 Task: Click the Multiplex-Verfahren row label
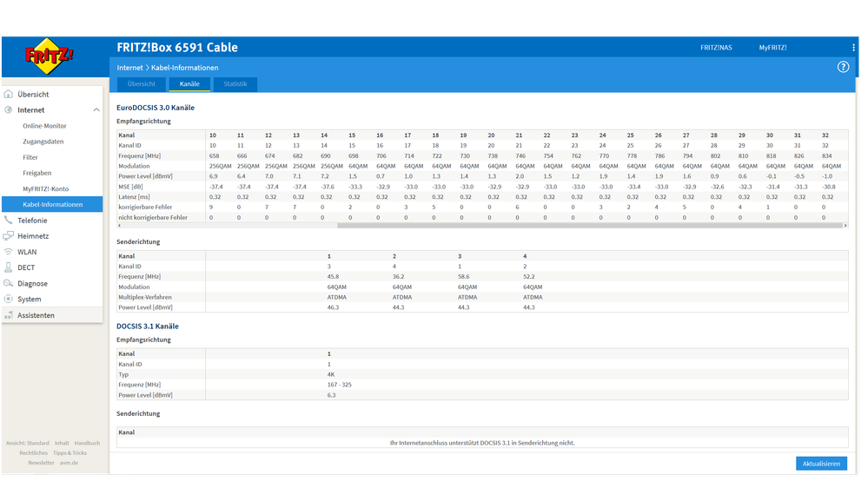[x=145, y=297]
